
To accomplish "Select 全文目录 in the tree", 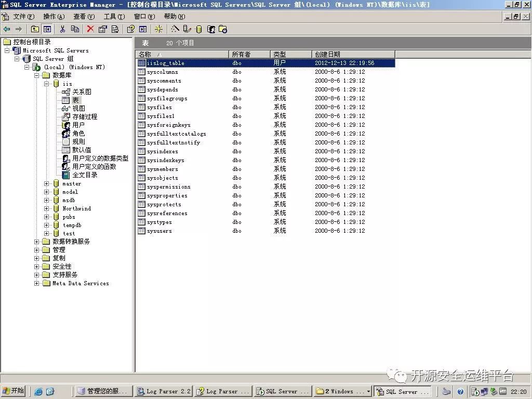I will click(85, 175).
